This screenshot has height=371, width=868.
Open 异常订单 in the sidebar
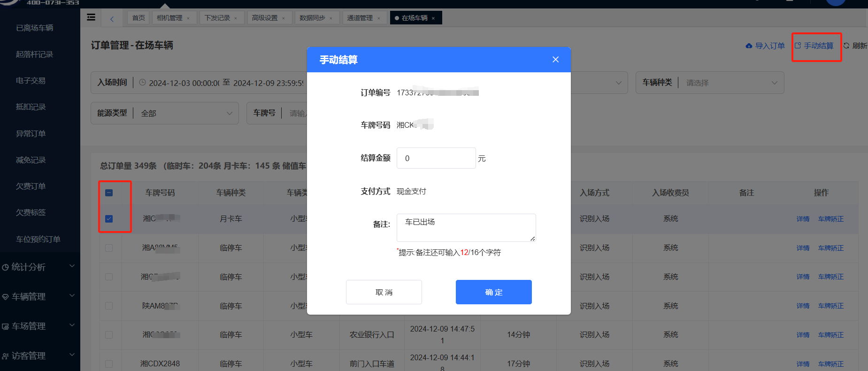[x=31, y=134]
